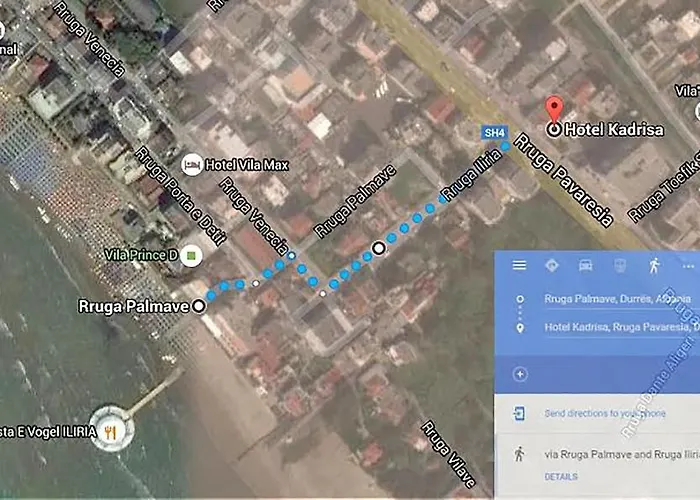The image size is (700, 500).
Task: Click Send directions to your phone link
Action: click(605, 413)
